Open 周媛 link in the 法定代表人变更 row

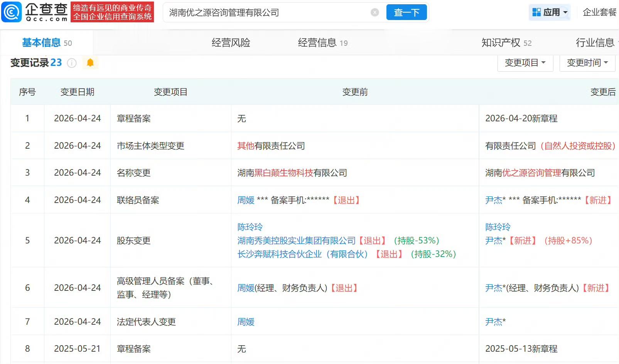tap(246, 322)
